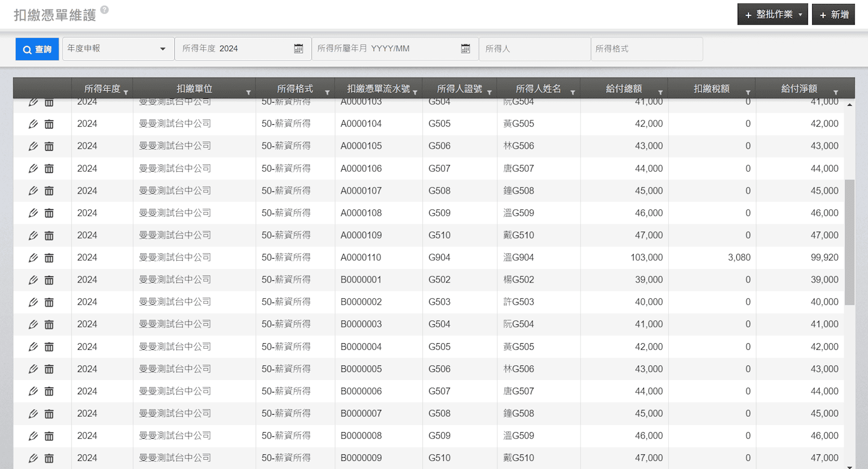Focus the 所得人 input field
The width and height of the screenshot is (868, 469).
click(x=534, y=49)
